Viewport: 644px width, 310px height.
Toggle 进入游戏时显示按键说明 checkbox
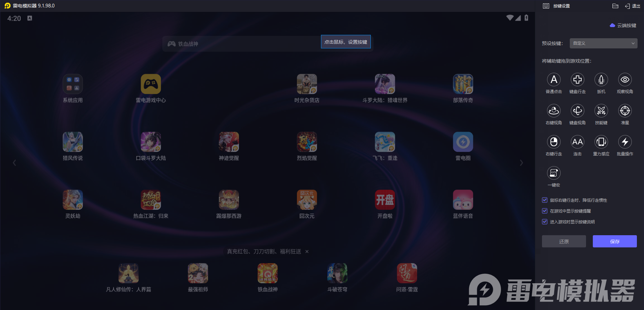pyautogui.click(x=545, y=222)
